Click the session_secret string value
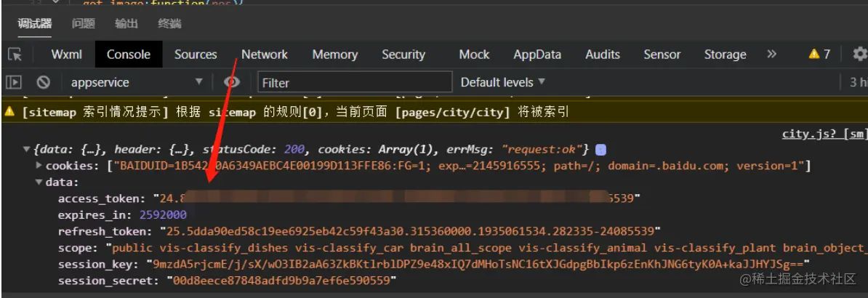868x298 pixels. (282, 281)
